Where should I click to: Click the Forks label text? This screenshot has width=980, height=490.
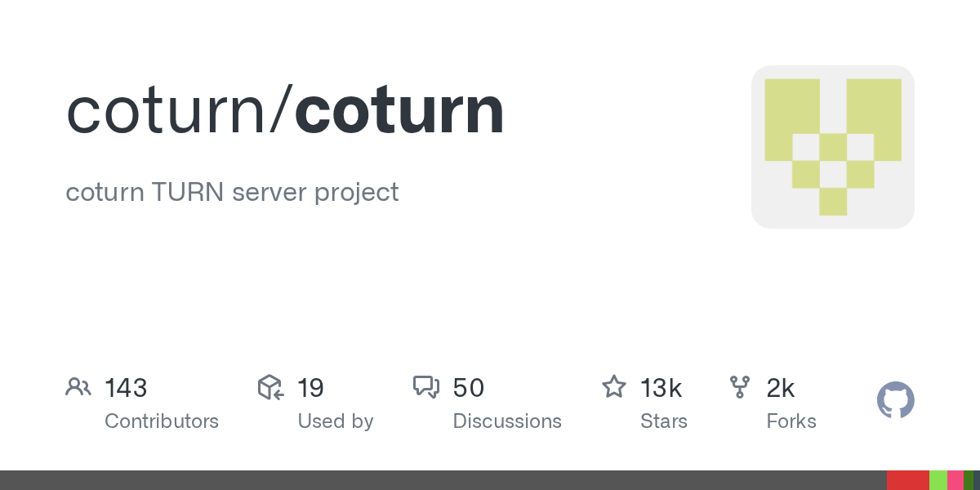pyautogui.click(x=791, y=421)
